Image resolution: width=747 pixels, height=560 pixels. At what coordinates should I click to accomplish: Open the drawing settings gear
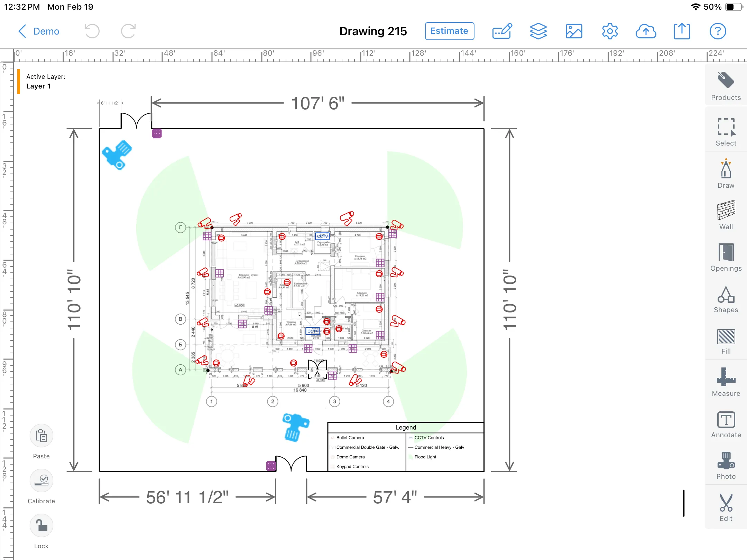point(610,31)
